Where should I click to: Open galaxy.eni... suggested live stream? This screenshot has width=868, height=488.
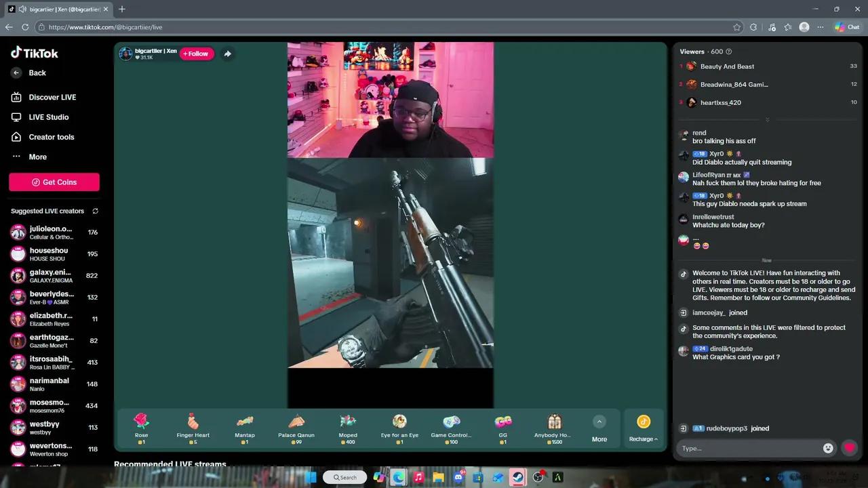(54, 276)
